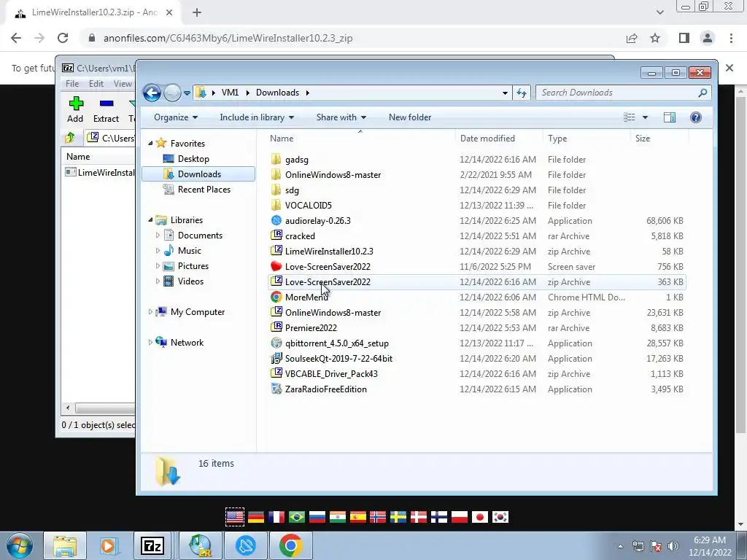Sort by Size column header
Viewport: 747px width, 560px height.
point(643,139)
